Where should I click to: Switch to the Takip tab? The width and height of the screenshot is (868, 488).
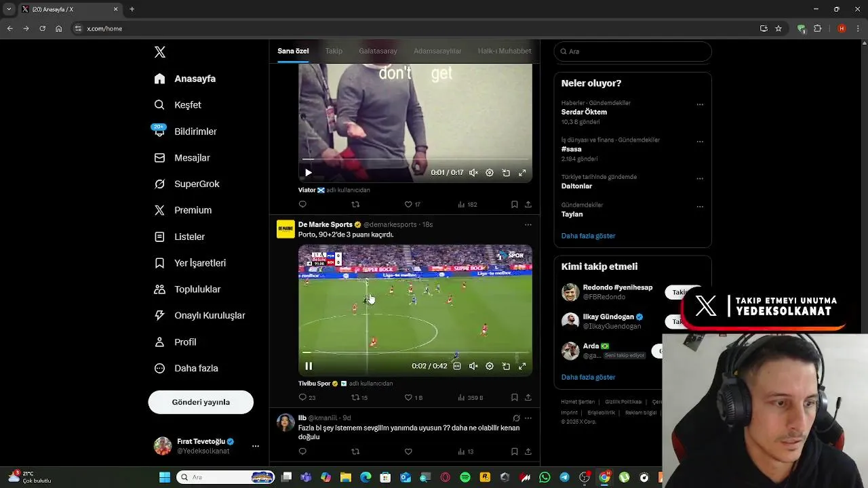tap(334, 51)
